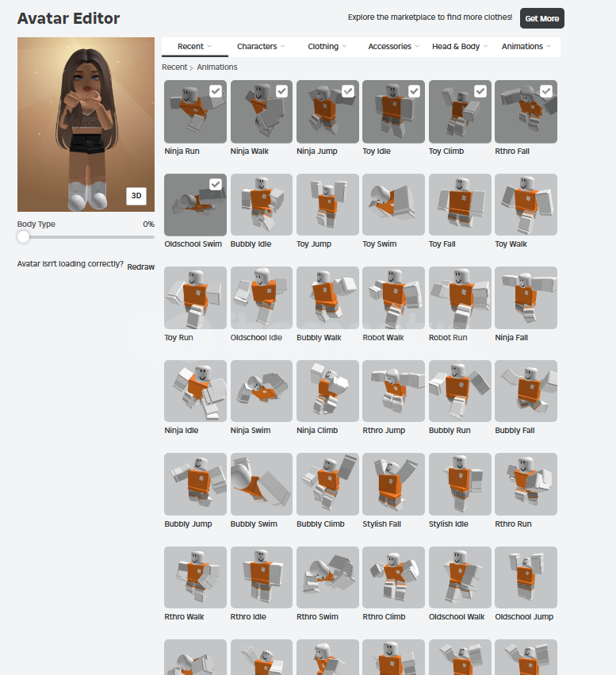Choose the Rthro Swim animation tile
This screenshot has width=616, height=675.
(x=327, y=577)
